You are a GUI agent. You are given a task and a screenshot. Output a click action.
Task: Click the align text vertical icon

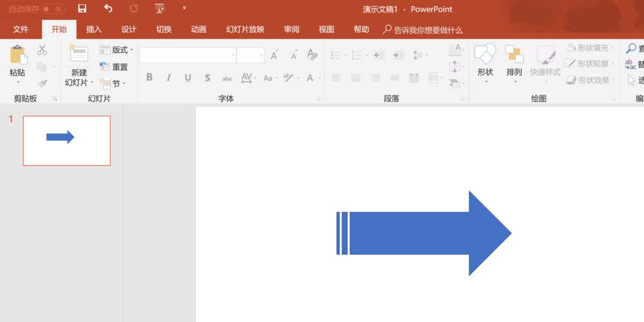[x=457, y=66]
